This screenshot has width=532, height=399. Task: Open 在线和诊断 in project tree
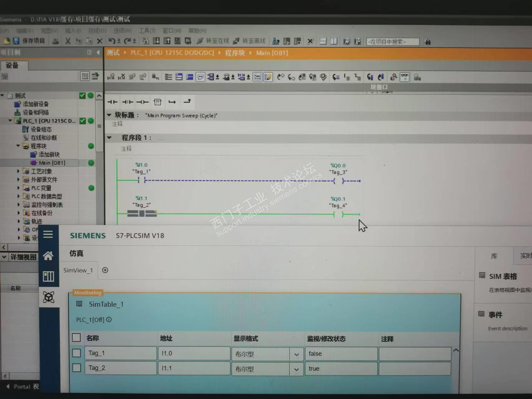tap(44, 138)
